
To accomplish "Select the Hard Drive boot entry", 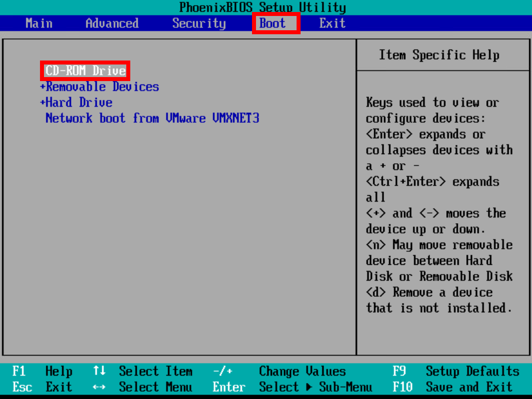I will coord(79,102).
